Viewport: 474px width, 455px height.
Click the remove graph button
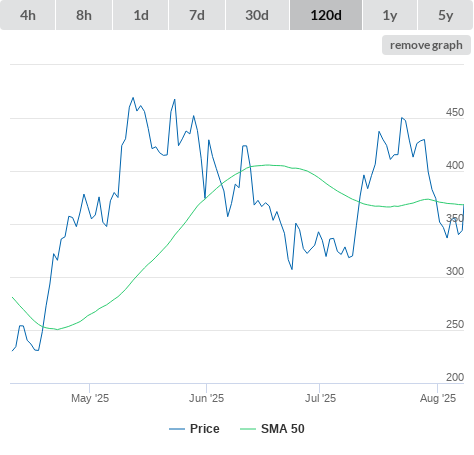[x=426, y=45]
